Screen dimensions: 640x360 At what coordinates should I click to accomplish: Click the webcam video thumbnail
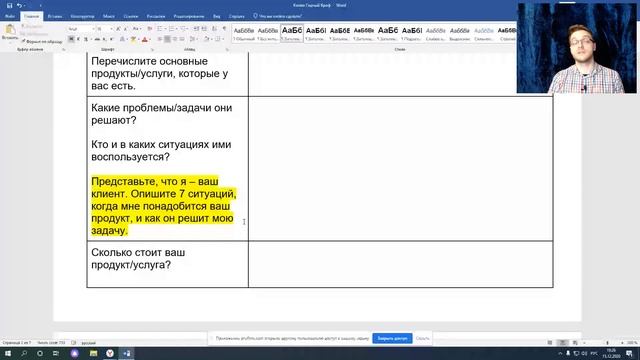pos(576,48)
